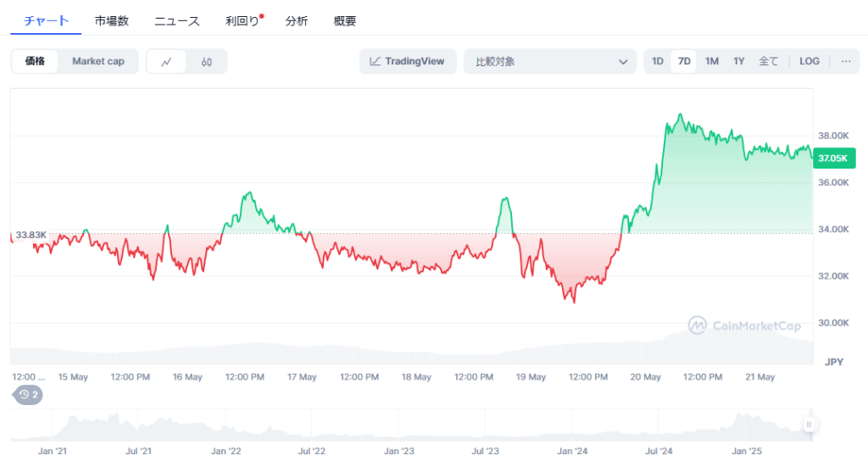The image size is (868, 472).
Task: Switch to line chart view icon
Action: [167, 61]
